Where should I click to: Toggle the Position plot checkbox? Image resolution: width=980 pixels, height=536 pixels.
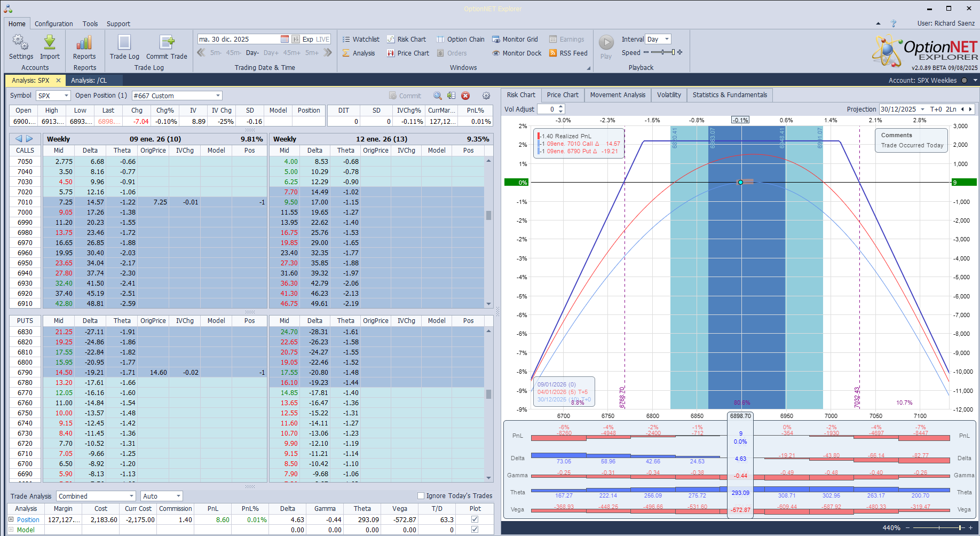pos(475,519)
